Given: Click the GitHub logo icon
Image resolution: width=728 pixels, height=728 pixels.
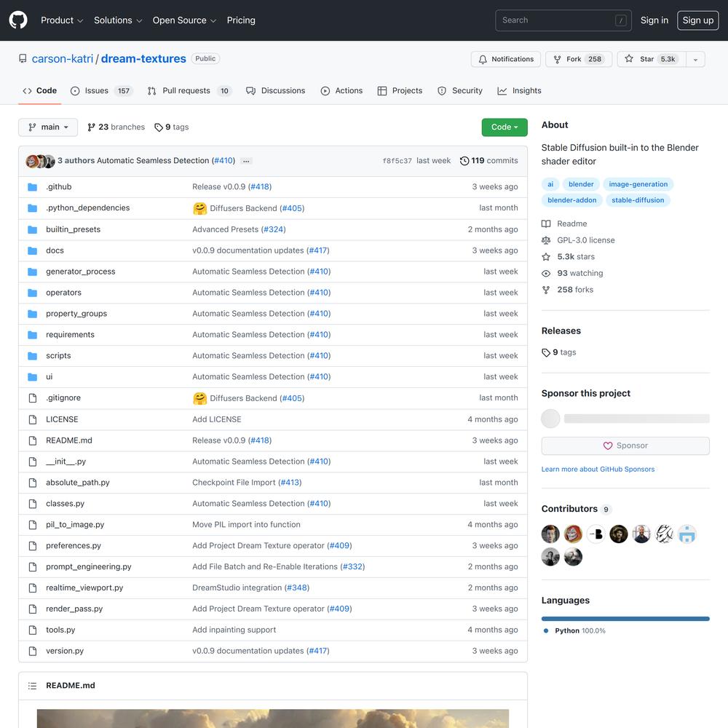Looking at the screenshot, I should pyautogui.click(x=18, y=20).
